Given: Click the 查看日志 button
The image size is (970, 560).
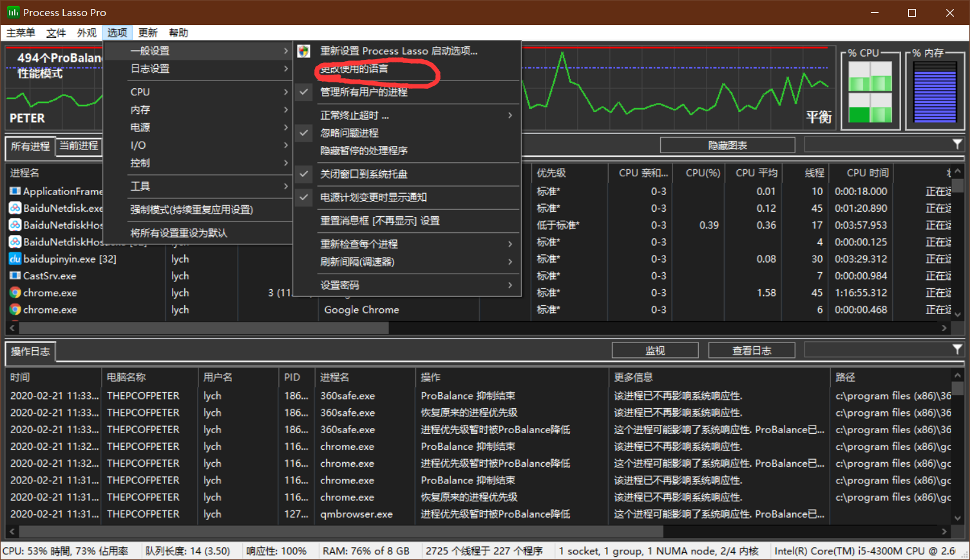Looking at the screenshot, I should click(752, 350).
